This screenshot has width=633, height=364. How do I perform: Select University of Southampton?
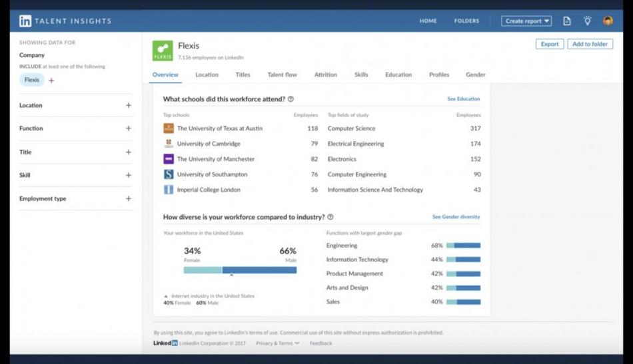click(x=212, y=174)
